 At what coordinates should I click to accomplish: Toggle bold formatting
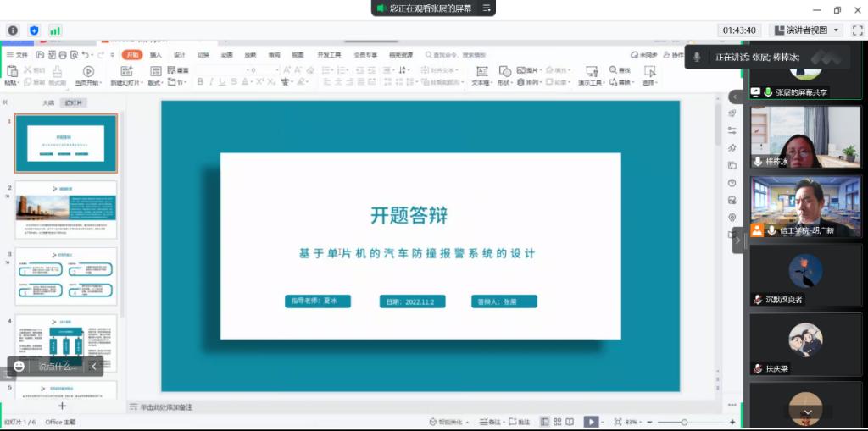coord(200,82)
